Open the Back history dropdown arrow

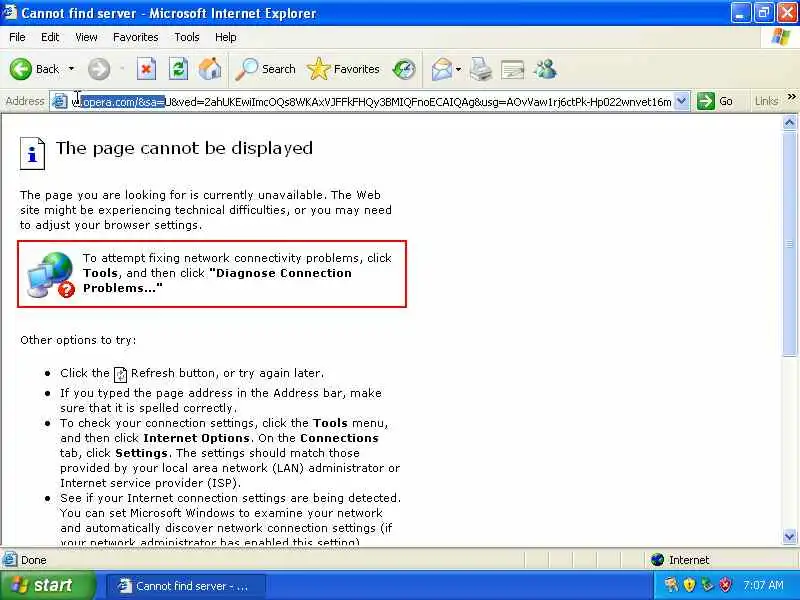coord(71,69)
